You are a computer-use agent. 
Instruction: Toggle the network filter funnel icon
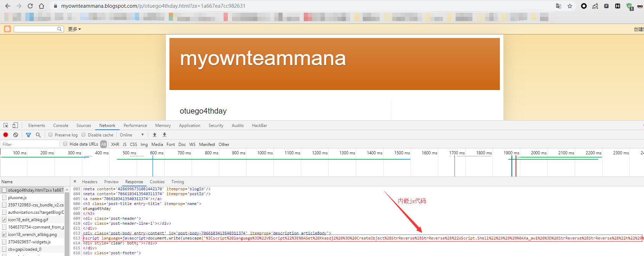coord(28,135)
